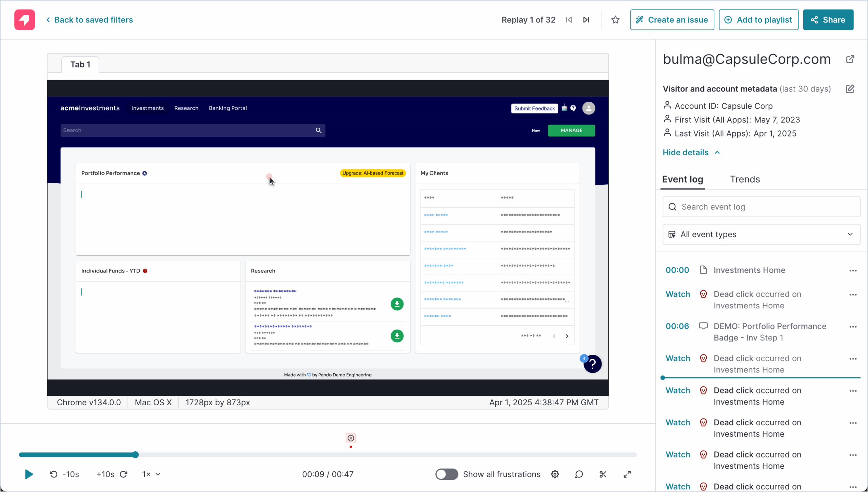This screenshot has width=868, height=492.
Task: Open the clip scissors tool
Action: (x=603, y=474)
